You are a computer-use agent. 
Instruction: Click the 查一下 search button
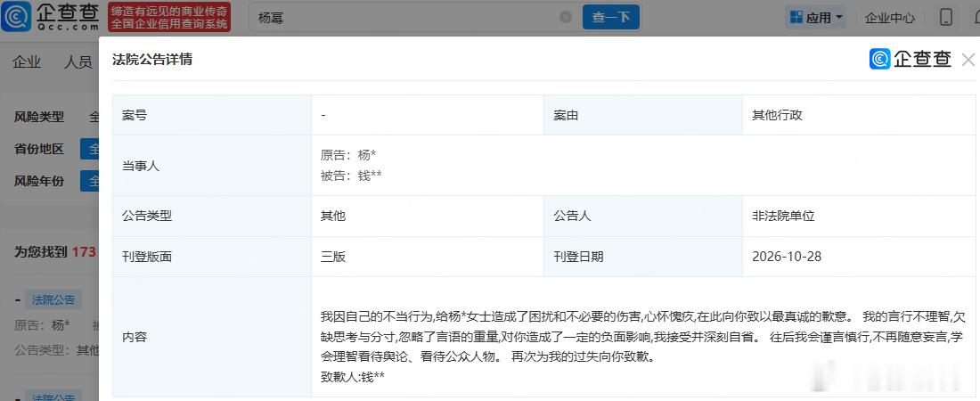tap(610, 18)
